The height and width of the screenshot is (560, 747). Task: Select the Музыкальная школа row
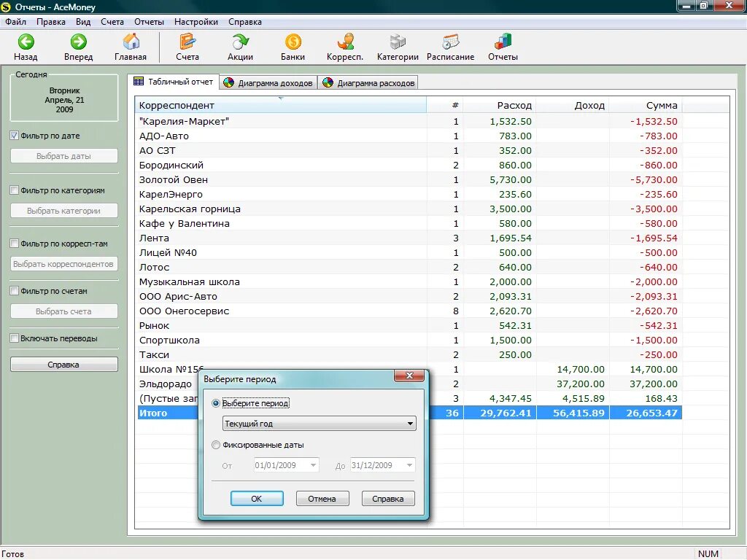[409, 282]
